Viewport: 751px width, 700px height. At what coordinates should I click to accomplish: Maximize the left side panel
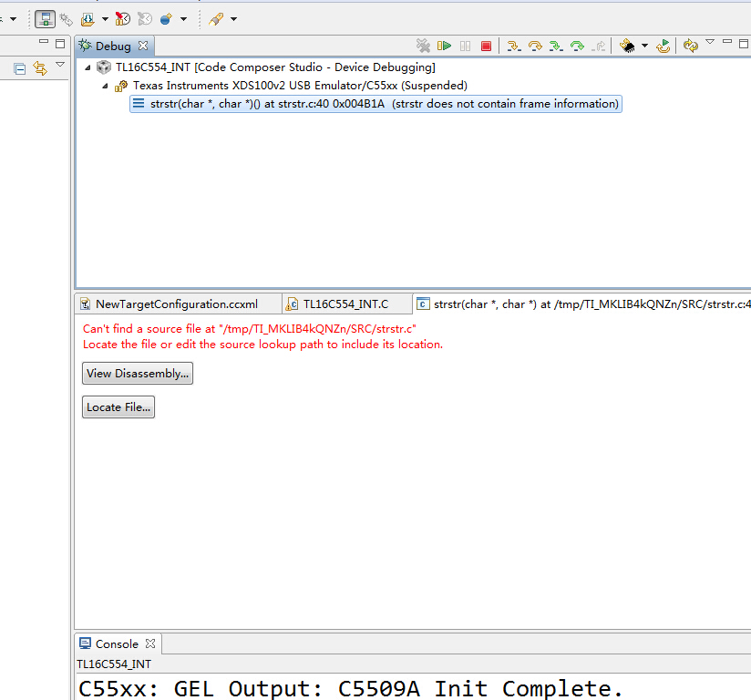pyautogui.click(x=60, y=44)
